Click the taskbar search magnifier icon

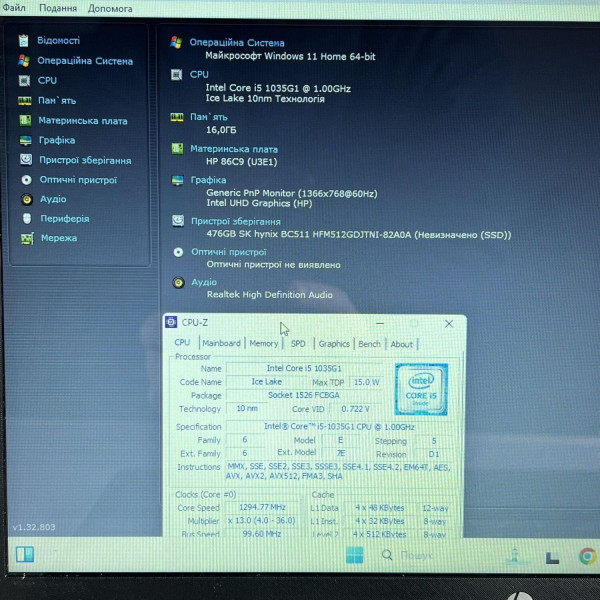click(x=387, y=554)
